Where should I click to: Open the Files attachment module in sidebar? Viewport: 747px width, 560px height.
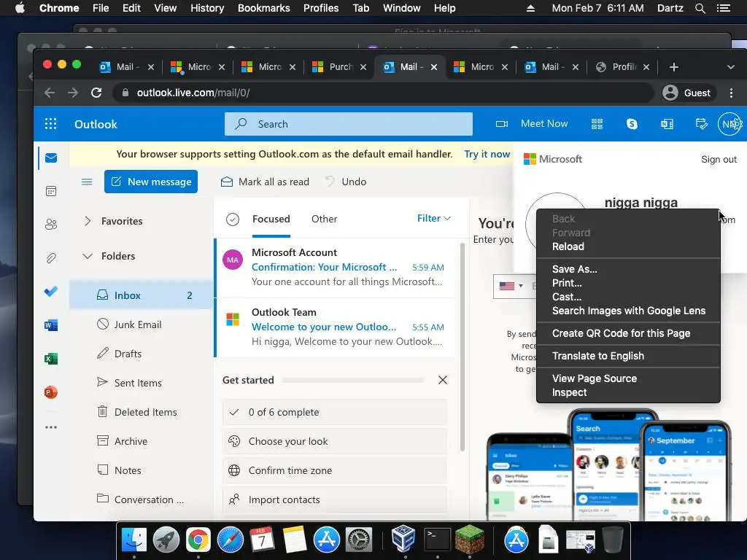pos(51,258)
